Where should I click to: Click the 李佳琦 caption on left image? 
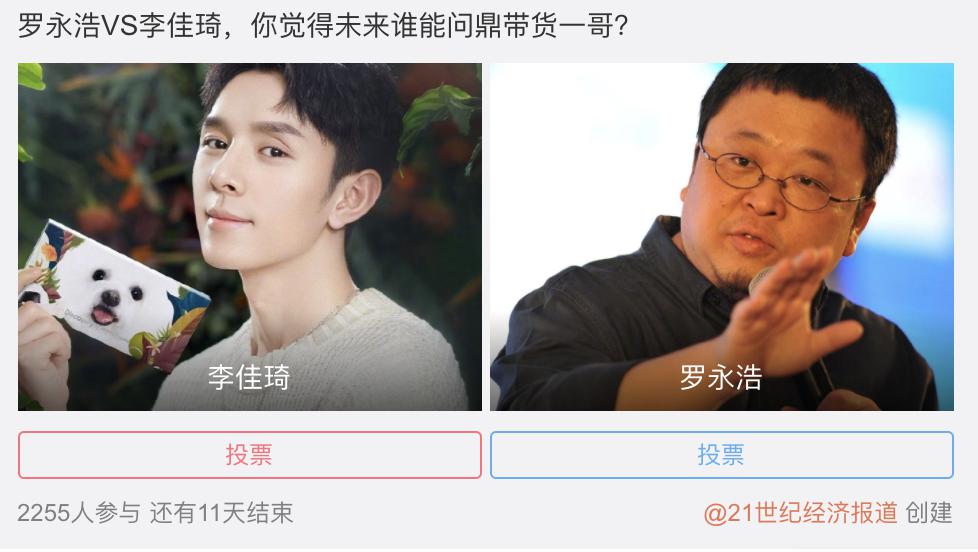[249, 377]
